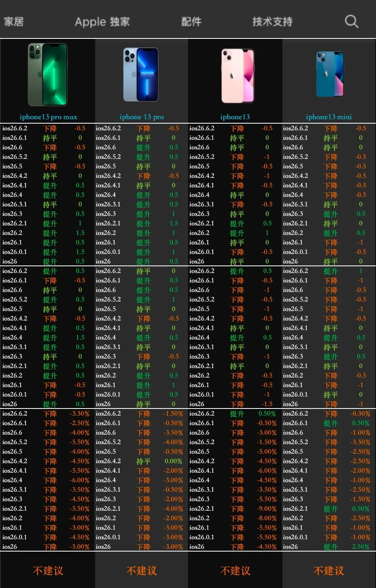The image size is (376, 588).
Task: Select the 家居 menu item
Action: click(x=14, y=21)
